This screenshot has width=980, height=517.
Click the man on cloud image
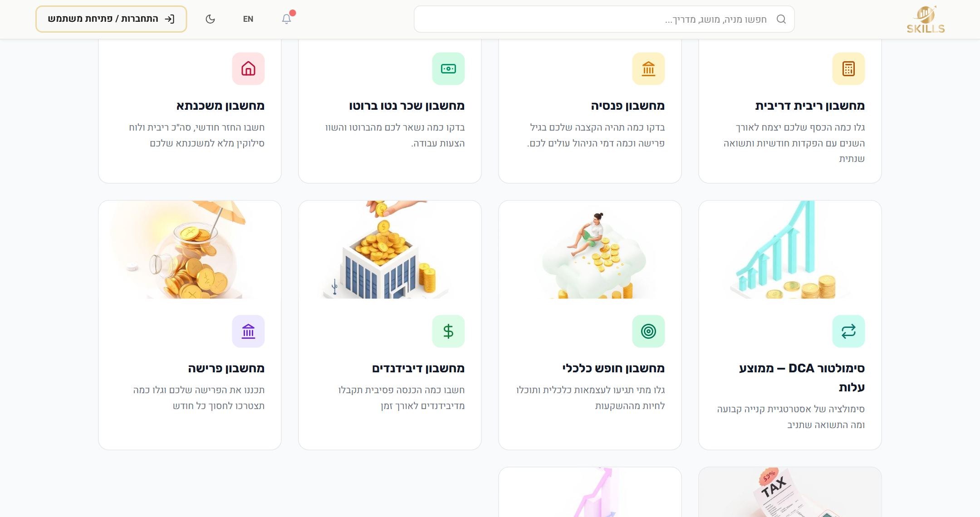(590, 249)
